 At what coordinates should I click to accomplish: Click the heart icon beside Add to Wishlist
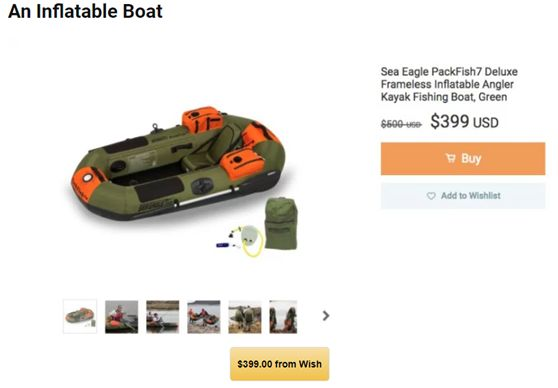[431, 196]
